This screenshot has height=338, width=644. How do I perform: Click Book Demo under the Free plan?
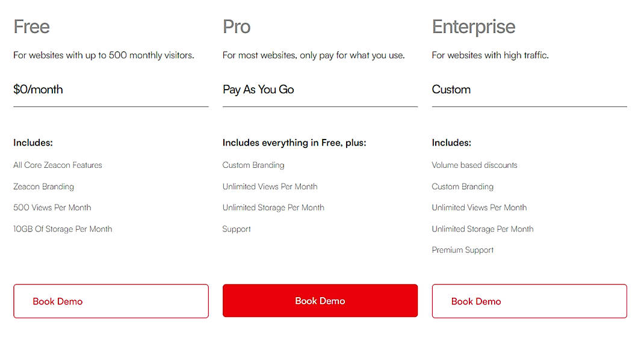coord(111,301)
